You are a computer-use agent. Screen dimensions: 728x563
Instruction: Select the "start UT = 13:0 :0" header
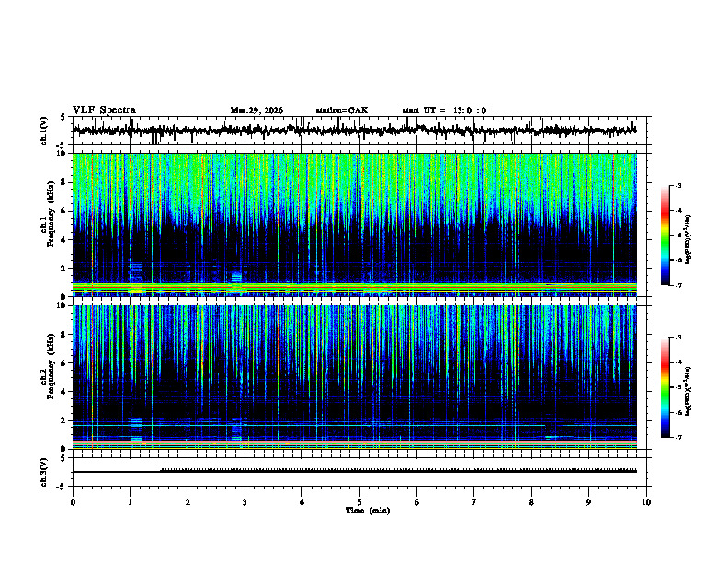pyautogui.click(x=444, y=110)
